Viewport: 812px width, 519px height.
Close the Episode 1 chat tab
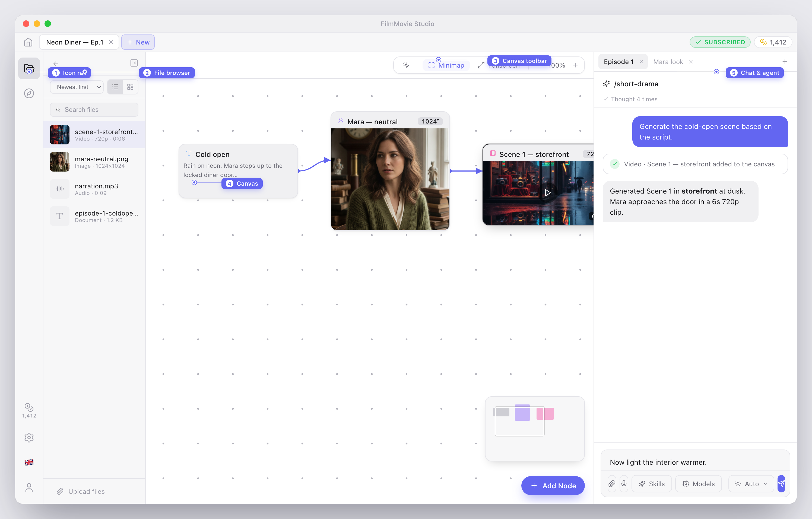coord(641,62)
